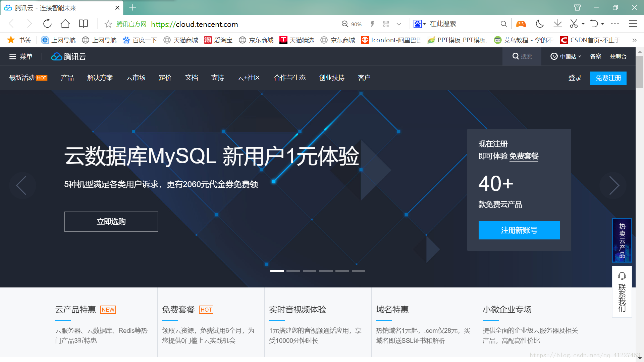The image size is (644, 362).
Task: Click the back navigation arrow
Action: (11, 24)
